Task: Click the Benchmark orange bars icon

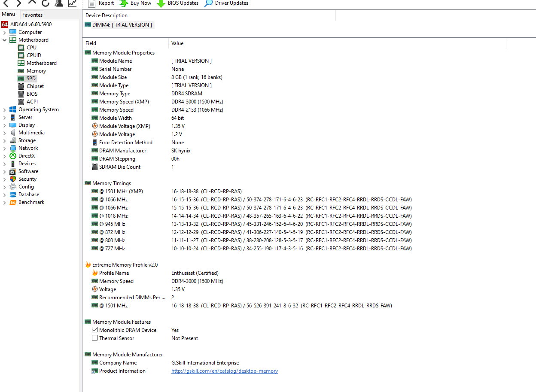Action: click(x=13, y=202)
